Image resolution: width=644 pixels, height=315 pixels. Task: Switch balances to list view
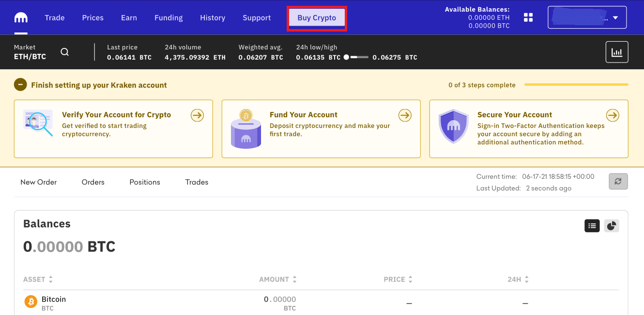pyautogui.click(x=592, y=225)
